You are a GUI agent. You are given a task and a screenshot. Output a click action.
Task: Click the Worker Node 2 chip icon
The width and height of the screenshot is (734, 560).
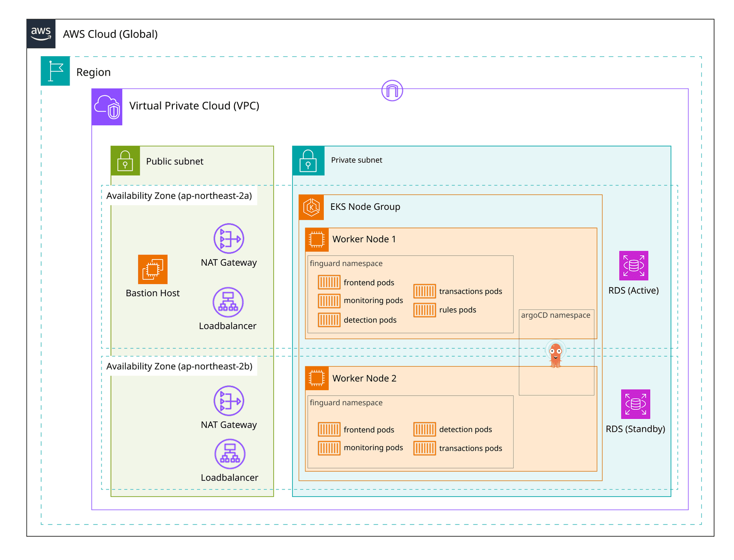point(317,378)
